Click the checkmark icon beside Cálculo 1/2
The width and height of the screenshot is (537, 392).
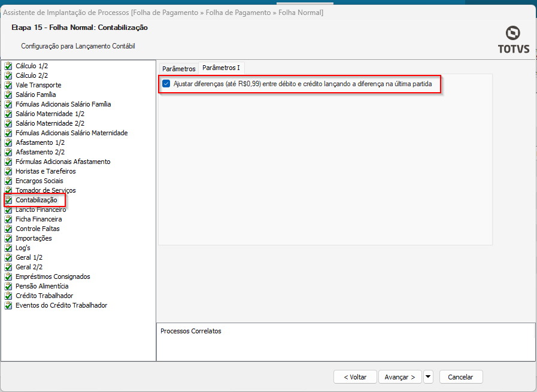[8, 66]
